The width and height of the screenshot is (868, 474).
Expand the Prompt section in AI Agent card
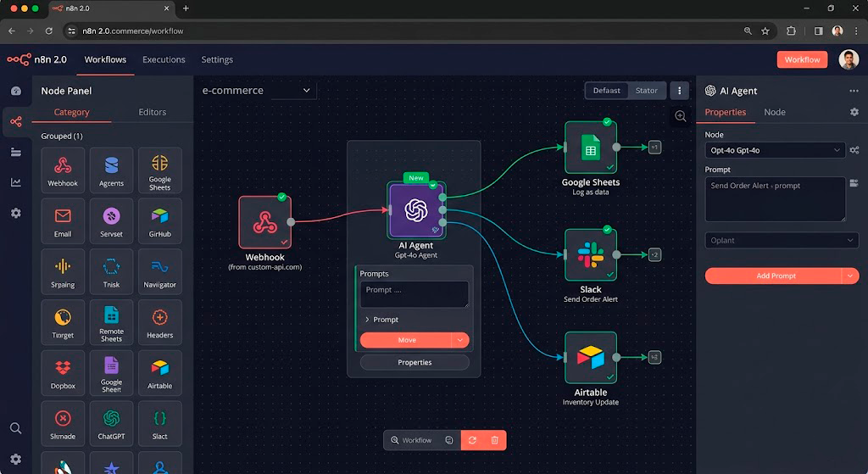(x=381, y=320)
